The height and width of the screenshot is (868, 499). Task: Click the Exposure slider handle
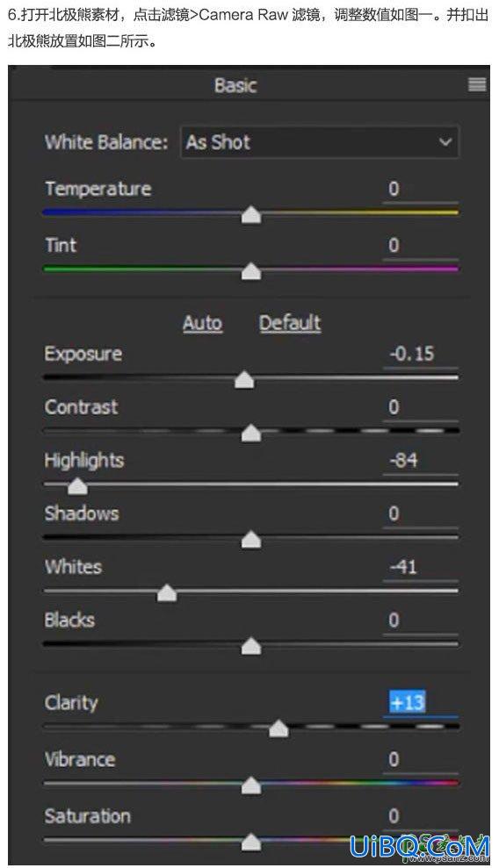244,380
